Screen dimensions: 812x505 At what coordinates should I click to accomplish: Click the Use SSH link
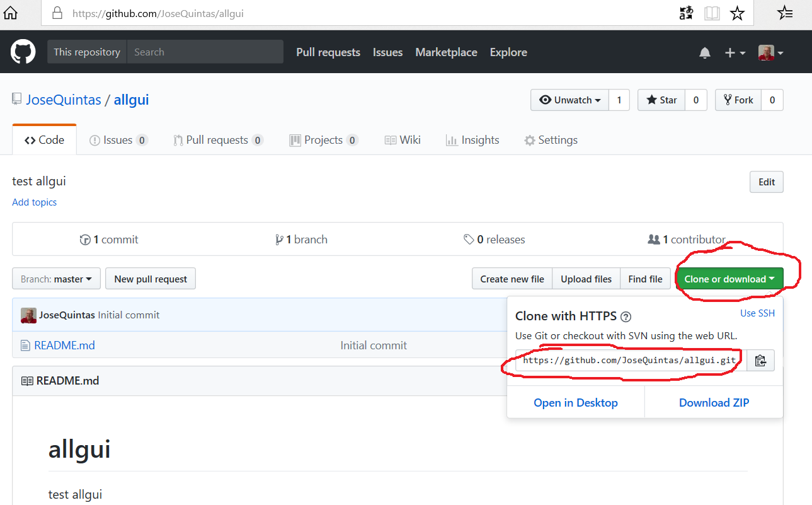tap(758, 313)
